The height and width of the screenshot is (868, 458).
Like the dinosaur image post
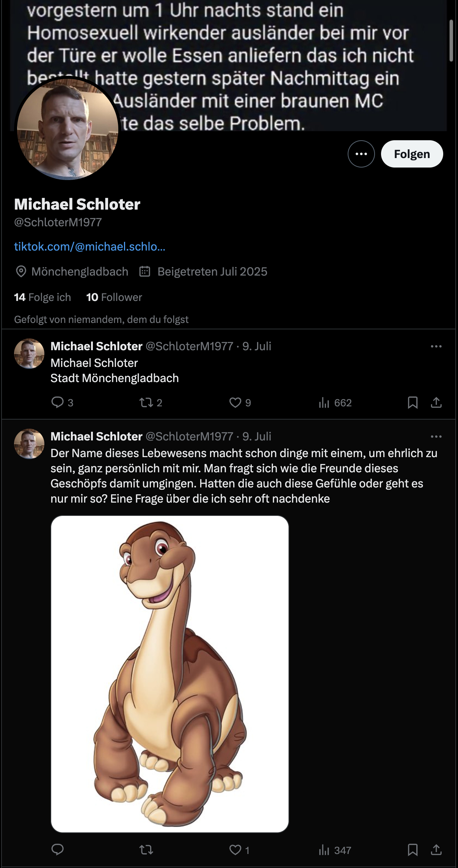click(235, 850)
